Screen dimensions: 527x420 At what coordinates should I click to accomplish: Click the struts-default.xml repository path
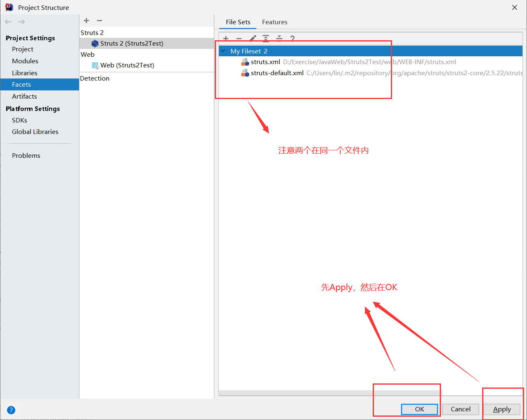pos(414,73)
